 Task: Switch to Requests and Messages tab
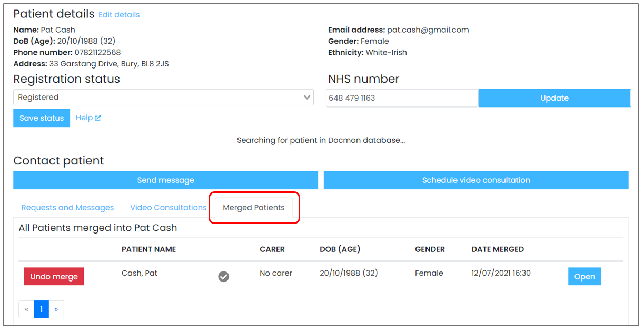[x=67, y=208]
